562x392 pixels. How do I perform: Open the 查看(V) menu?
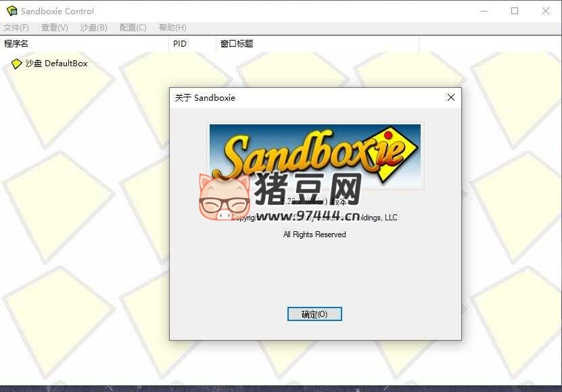54,28
